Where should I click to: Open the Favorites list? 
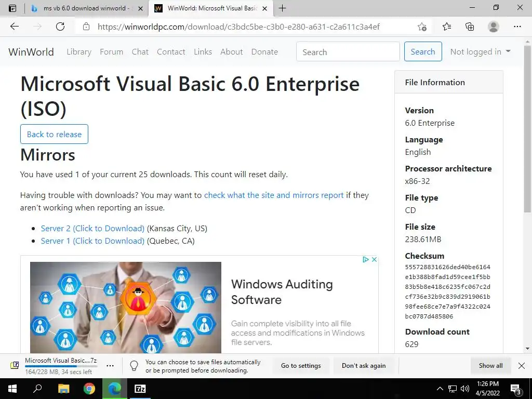pos(447,26)
